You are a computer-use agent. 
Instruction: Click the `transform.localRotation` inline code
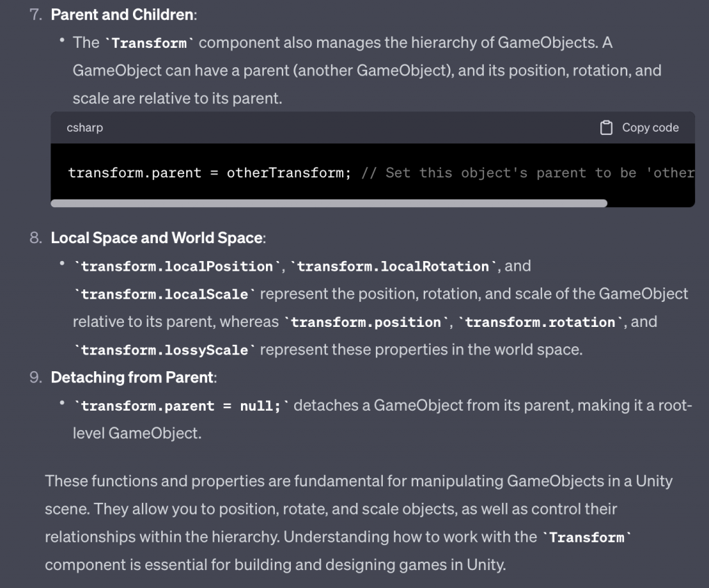[x=393, y=266]
